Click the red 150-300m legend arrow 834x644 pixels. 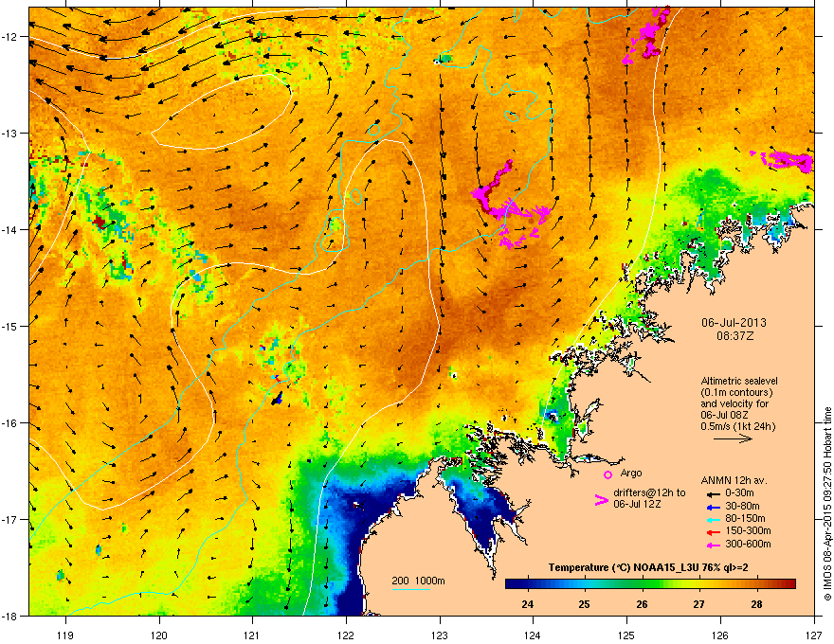713,531
